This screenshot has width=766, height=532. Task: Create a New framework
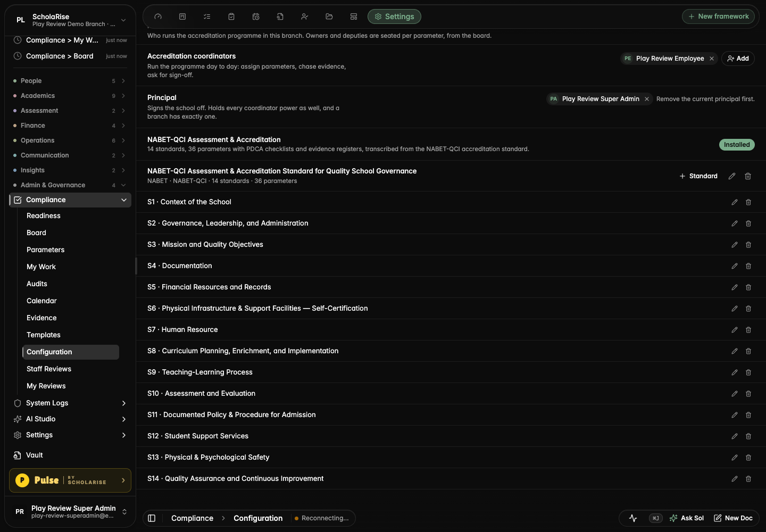tap(718, 16)
